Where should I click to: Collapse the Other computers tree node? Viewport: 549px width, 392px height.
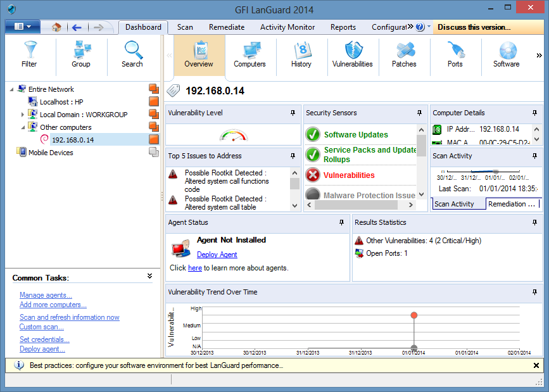pos(23,127)
